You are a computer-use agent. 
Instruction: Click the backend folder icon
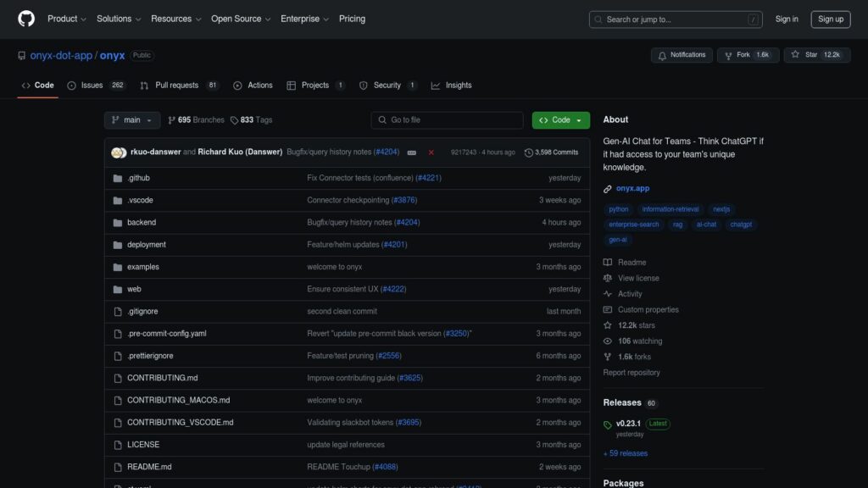point(117,223)
